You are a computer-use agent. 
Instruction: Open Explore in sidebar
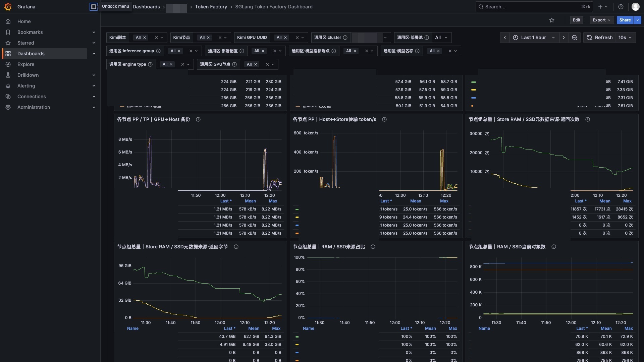tap(26, 64)
